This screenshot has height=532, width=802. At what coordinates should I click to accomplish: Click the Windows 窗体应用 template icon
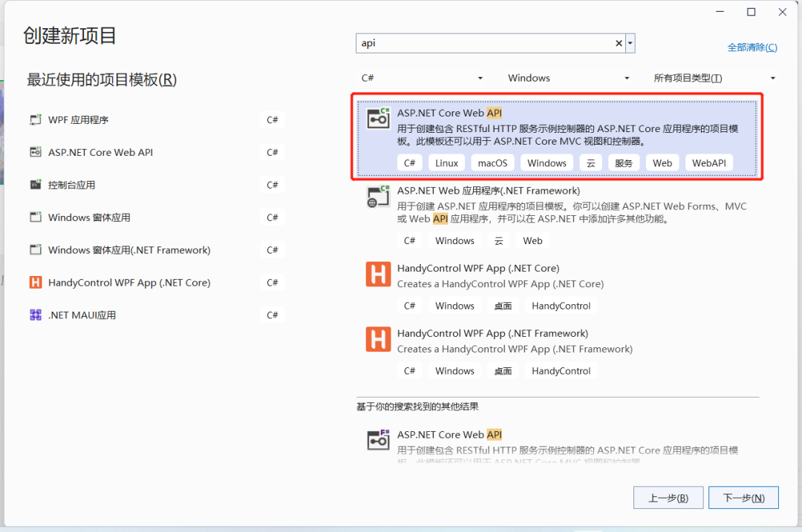click(36, 217)
